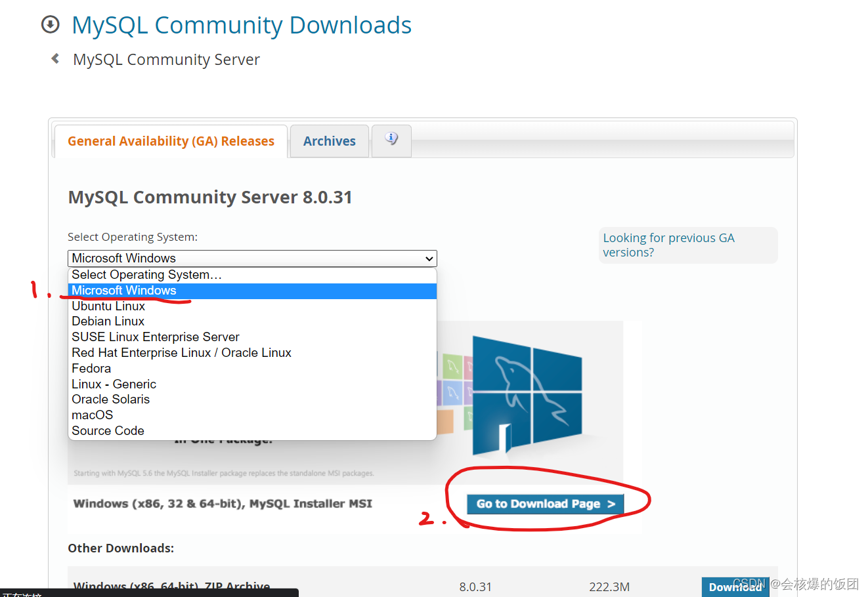Open MySQL Community Server breadcrumb link

166,60
